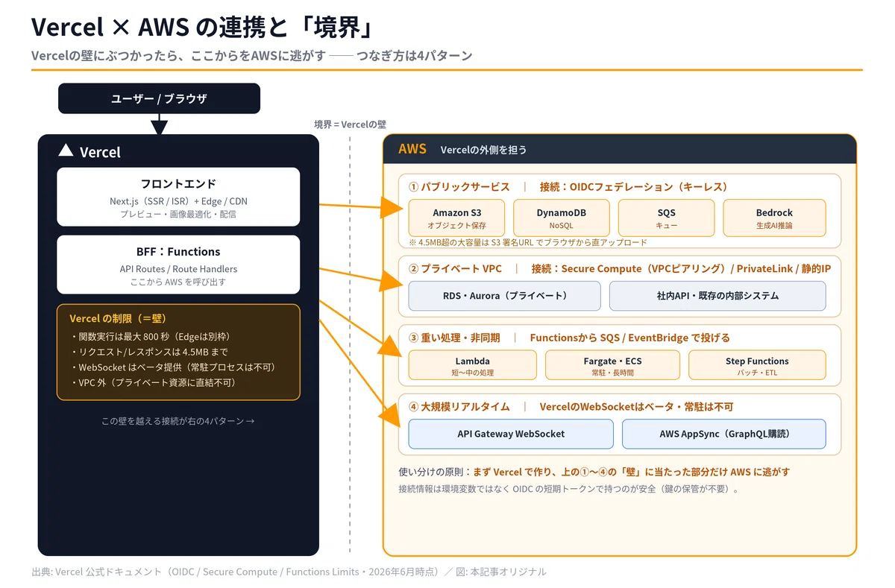Click the ④ 大規模リアルタイム heading
The width and height of the screenshot is (895, 588).
[x=459, y=407]
